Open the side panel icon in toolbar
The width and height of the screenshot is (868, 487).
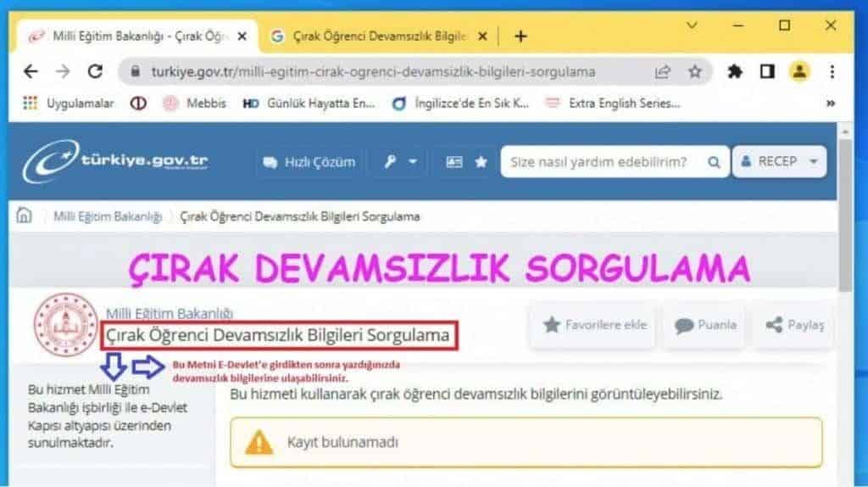(x=766, y=71)
